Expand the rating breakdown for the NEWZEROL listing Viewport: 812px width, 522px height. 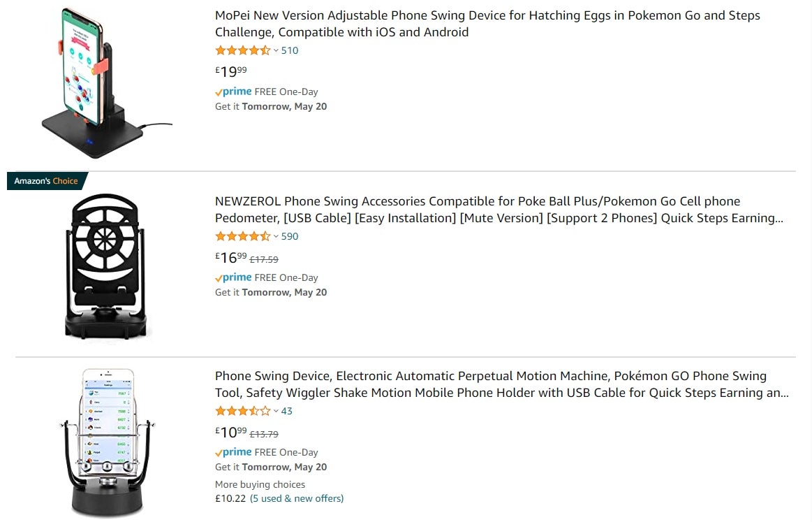coord(275,236)
